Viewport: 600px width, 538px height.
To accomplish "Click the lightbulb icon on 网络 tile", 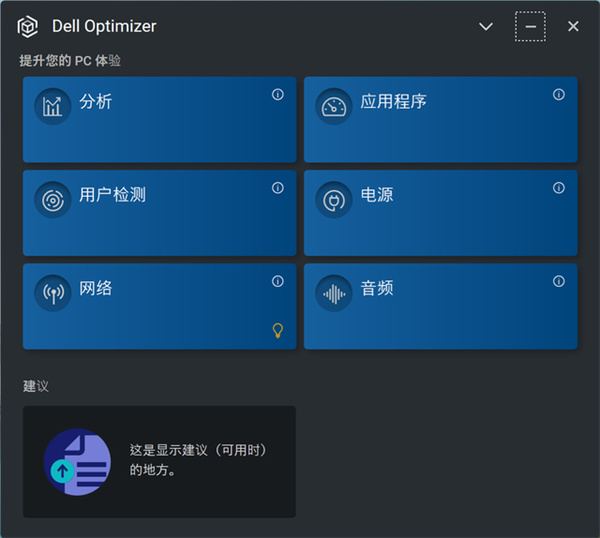I will (278, 331).
